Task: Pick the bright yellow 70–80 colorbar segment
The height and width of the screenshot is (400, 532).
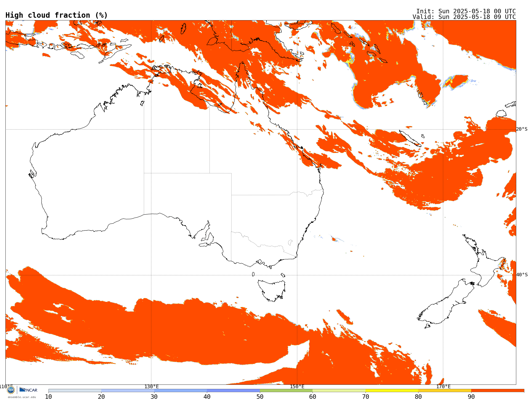Action: point(392,391)
